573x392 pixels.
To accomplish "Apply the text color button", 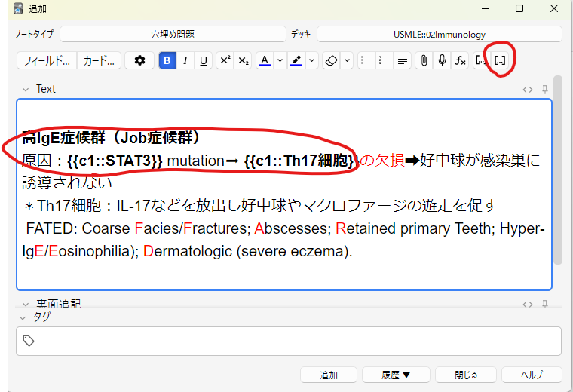I will (x=265, y=60).
